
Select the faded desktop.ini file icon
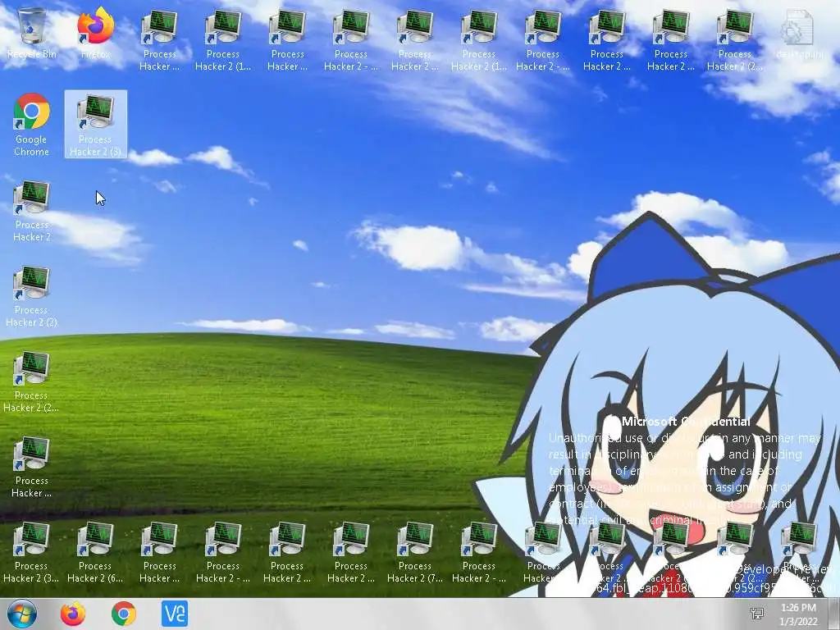[799, 33]
